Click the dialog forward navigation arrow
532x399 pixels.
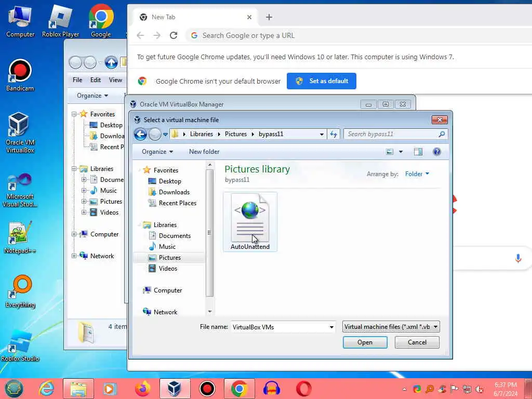pyautogui.click(x=155, y=135)
